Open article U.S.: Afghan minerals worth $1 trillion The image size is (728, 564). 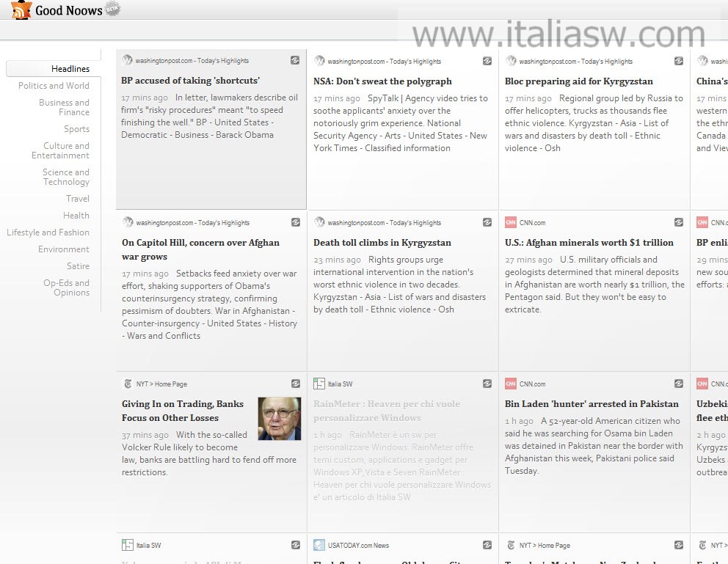coord(589,243)
